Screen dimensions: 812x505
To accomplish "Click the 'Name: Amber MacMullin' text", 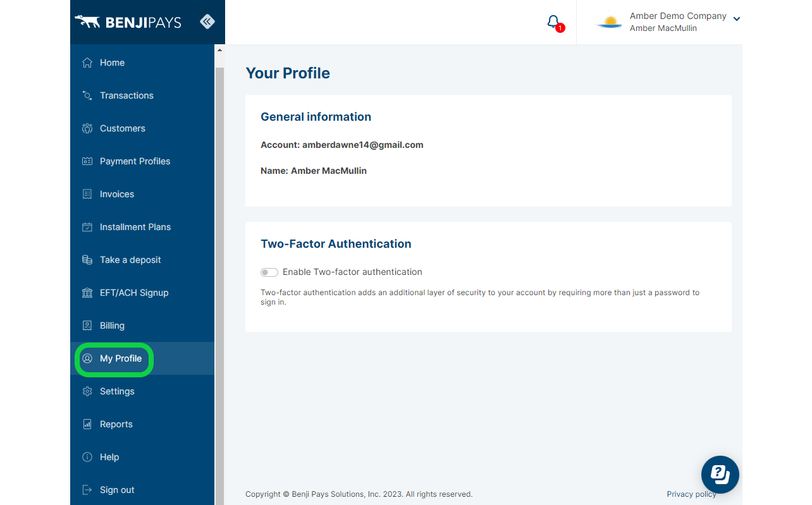I will tap(314, 171).
